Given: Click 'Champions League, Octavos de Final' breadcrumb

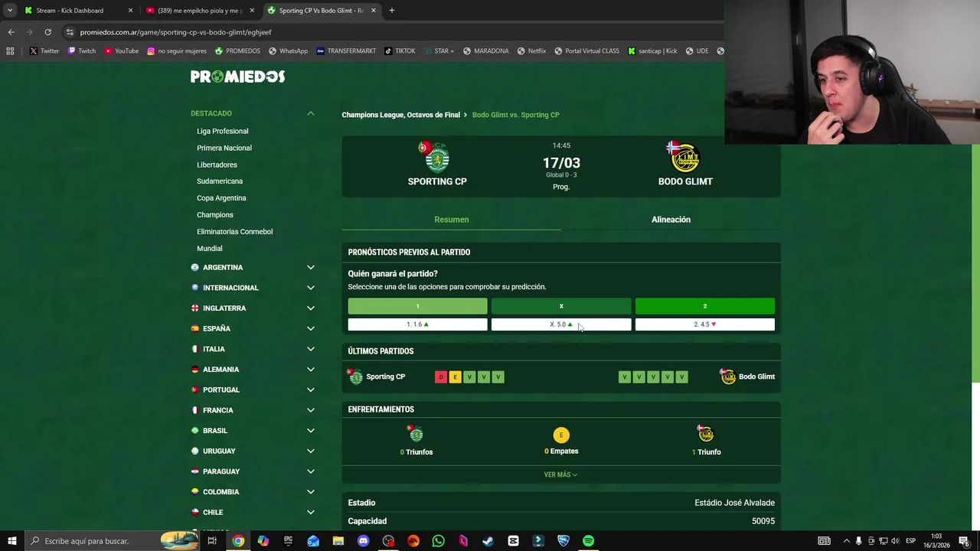Looking at the screenshot, I should point(400,115).
